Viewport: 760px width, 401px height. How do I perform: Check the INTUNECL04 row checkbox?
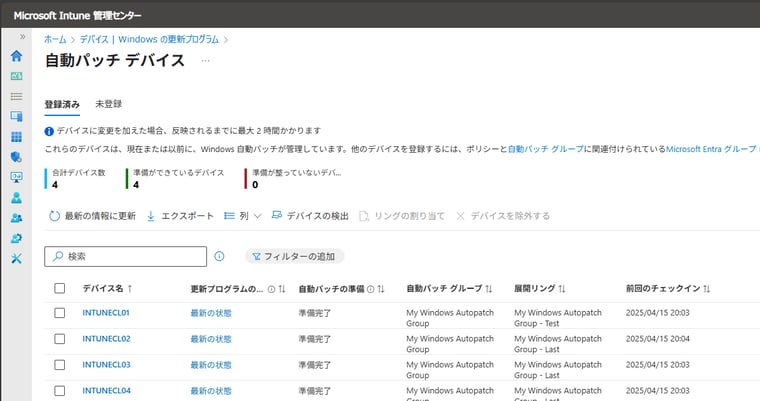pyautogui.click(x=60, y=391)
